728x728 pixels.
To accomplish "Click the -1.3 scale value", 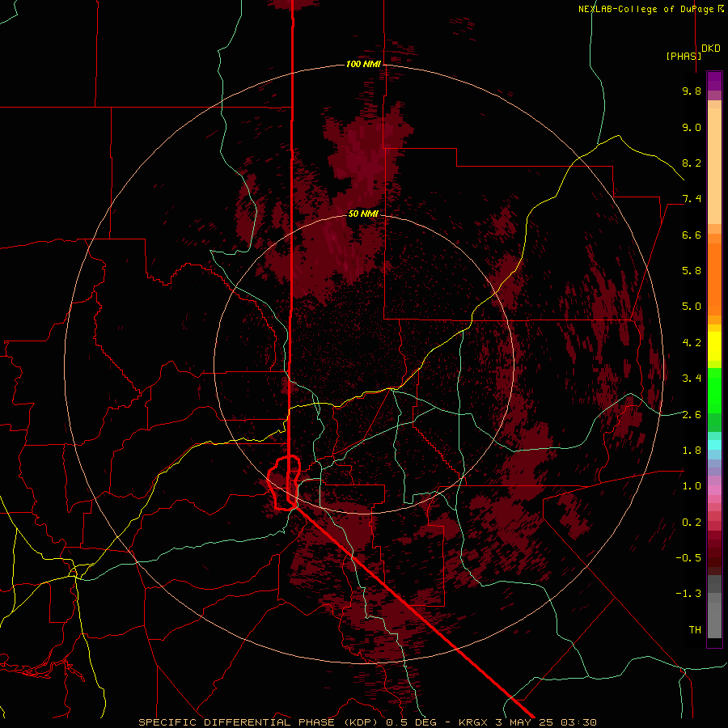I will click(688, 594).
